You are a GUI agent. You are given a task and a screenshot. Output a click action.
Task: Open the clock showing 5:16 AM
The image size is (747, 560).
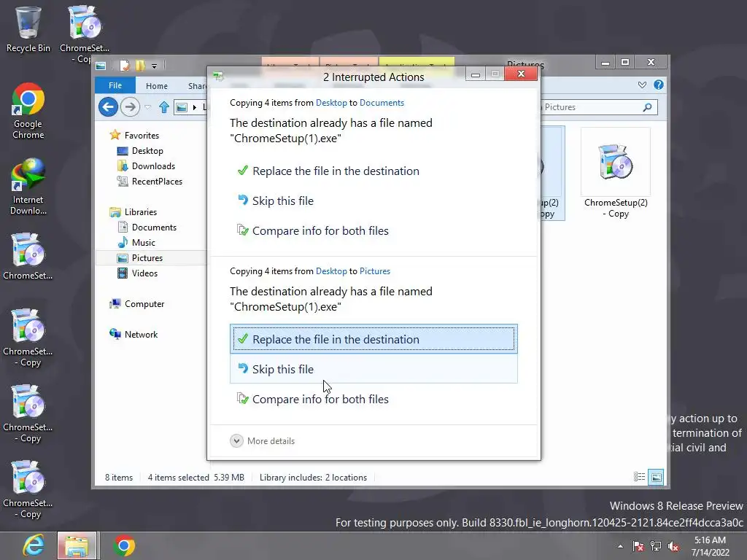710,546
